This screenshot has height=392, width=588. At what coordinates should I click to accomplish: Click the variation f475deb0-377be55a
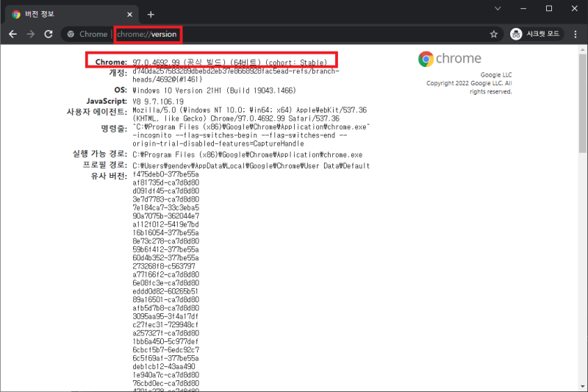point(166,174)
